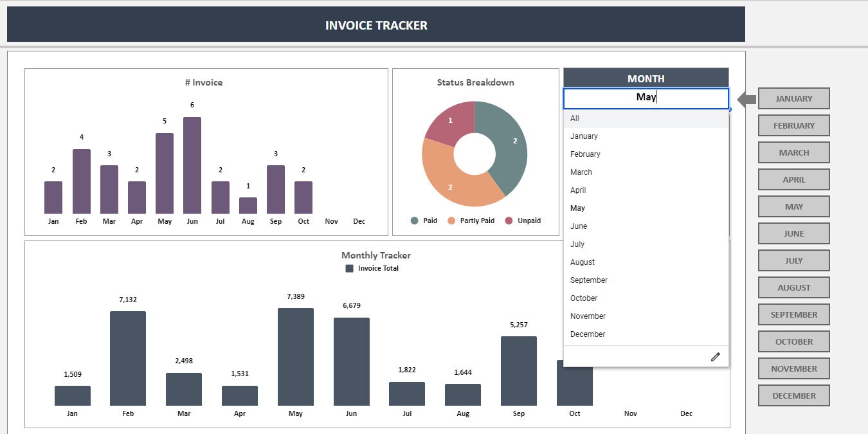The height and width of the screenshot is (434, 868).
Task: Click the 'Monthly Tracker' chart title
Action: tap(376, 255)
